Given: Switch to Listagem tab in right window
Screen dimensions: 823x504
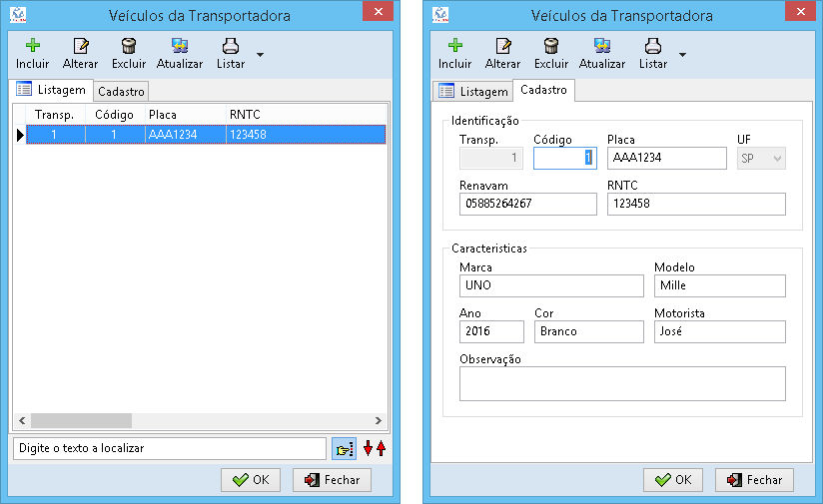Looking at the screenshot, I should 473,92.
